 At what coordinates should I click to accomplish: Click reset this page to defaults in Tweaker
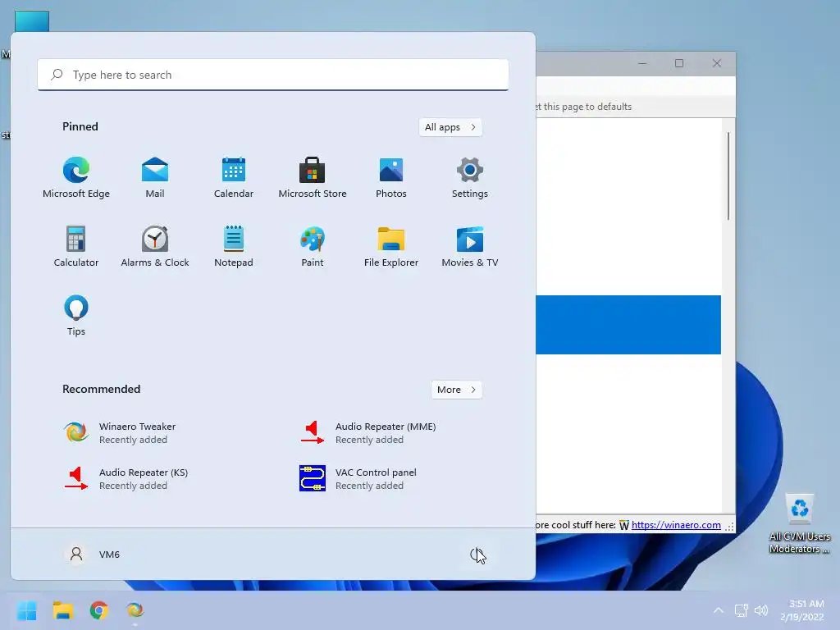(x=584, y=107)
